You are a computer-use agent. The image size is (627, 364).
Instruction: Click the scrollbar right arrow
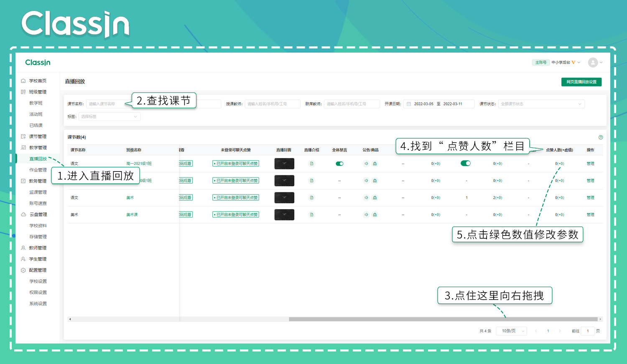pyautogui.click(x=600, y=319)
